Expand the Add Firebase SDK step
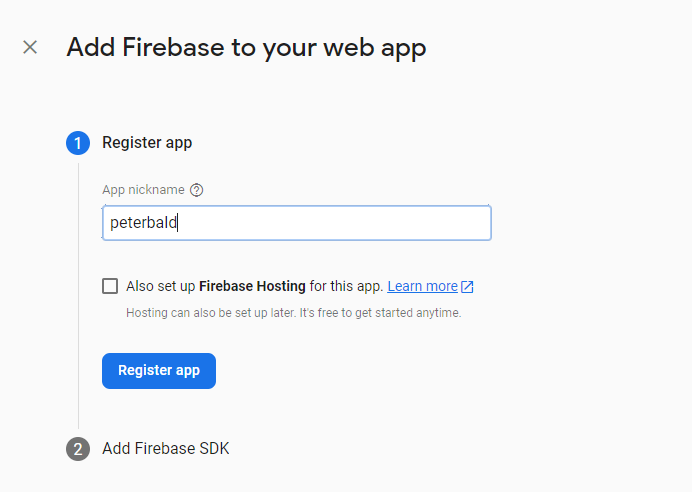The height and width of the screenshot is (492, 692). 166,449
